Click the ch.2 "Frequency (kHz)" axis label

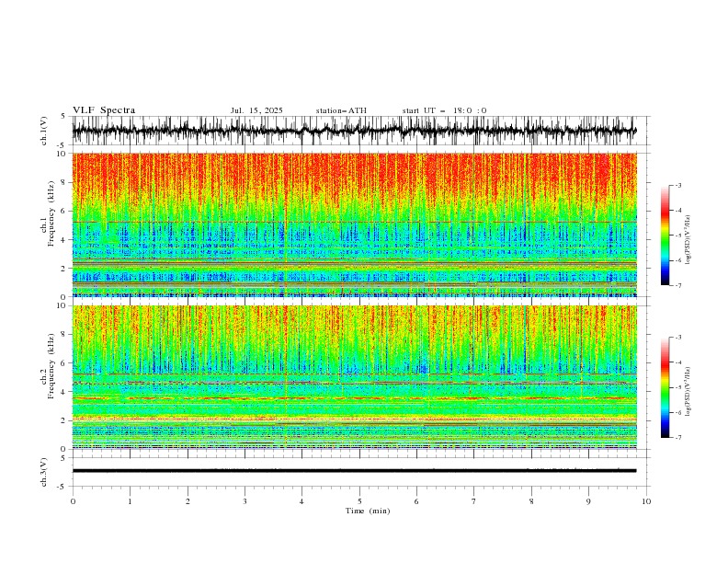coord(51,365)
